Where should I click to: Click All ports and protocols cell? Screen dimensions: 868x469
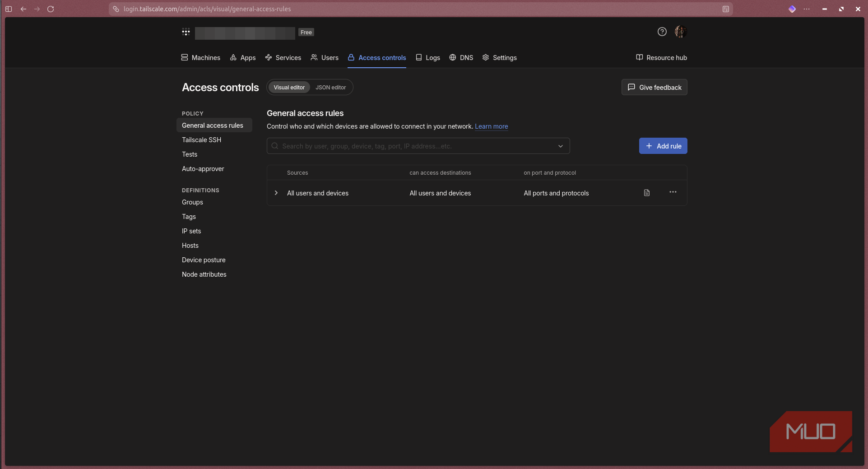[556, 193]
